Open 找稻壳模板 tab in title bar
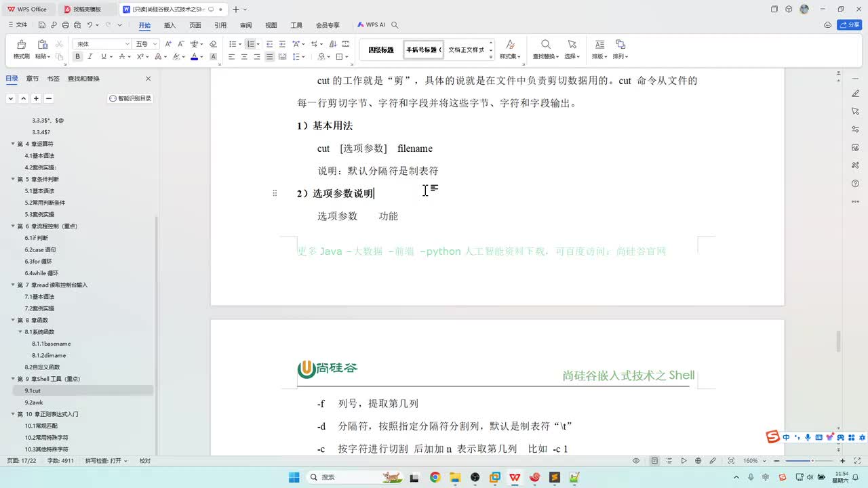868x488 pixels. pos(87,9)
